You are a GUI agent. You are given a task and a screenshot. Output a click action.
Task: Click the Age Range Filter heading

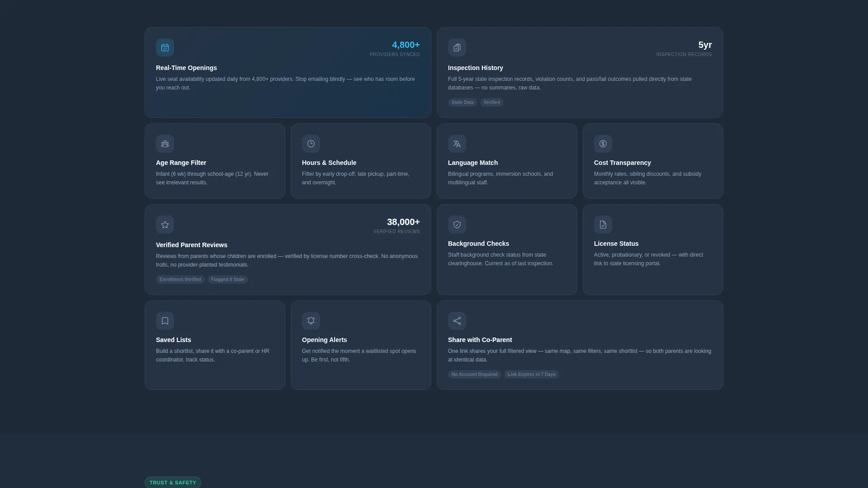(181, 163)
